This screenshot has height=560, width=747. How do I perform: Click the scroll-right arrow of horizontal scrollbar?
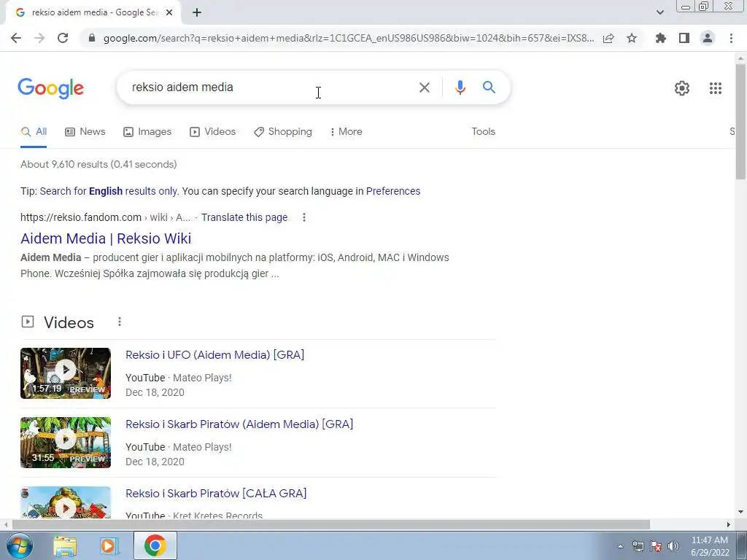[729, 524]
